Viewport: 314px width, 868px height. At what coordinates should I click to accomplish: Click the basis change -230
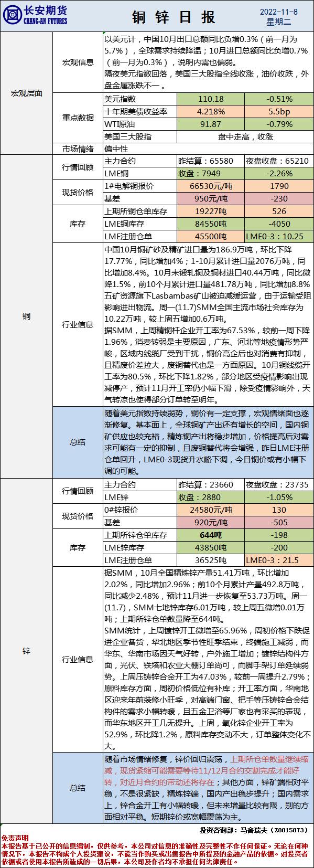[x=278, y=199]
